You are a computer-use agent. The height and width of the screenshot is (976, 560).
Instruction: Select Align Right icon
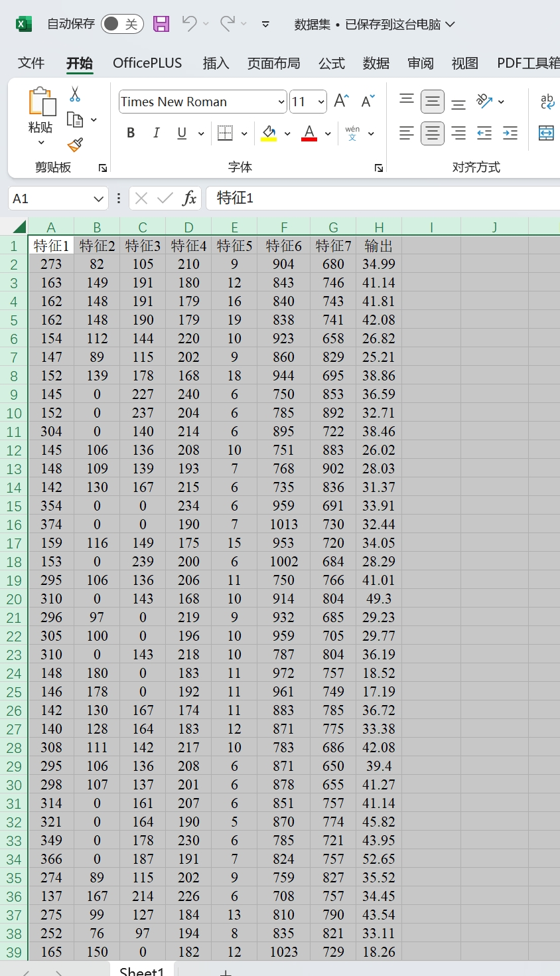click(458, 133)
